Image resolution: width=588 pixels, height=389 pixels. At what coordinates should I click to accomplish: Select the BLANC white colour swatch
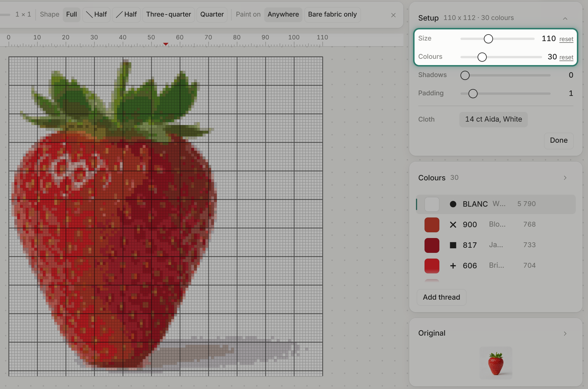click(x=432, y=204)
